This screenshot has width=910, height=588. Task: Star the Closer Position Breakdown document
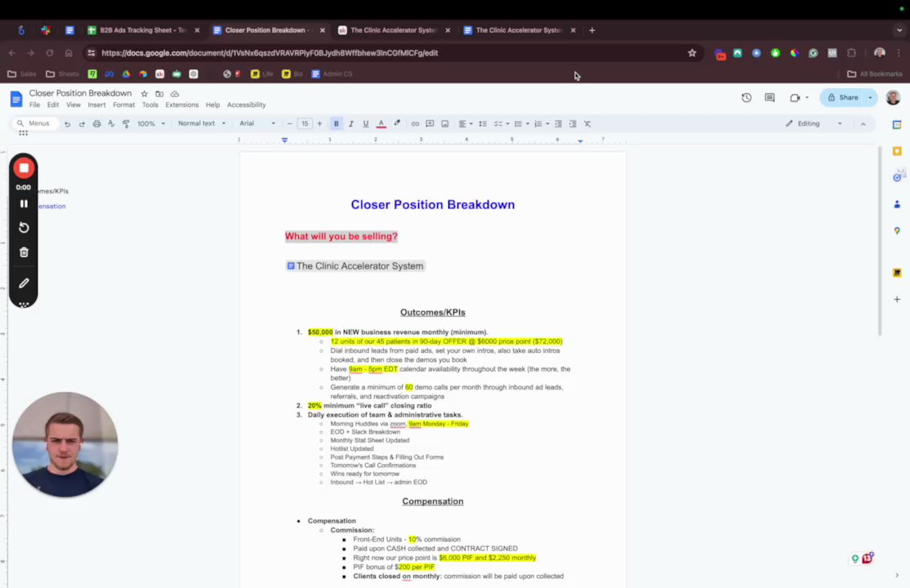[x=145, y=93]
